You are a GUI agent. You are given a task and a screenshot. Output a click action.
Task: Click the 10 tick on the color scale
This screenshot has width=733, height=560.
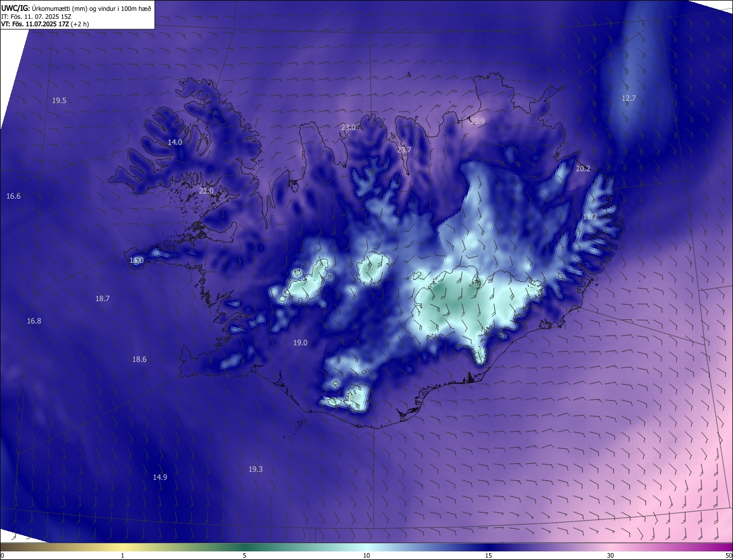tap(366, 555)
